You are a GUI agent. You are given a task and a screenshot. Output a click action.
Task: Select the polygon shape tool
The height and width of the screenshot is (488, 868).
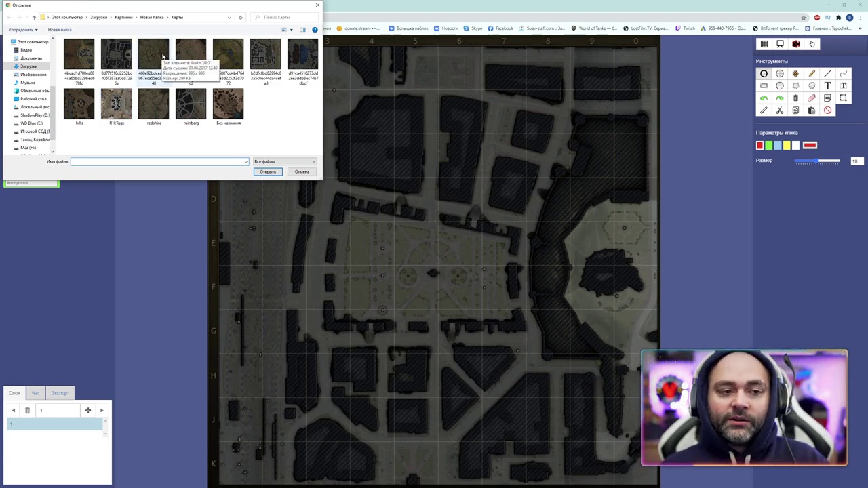(x=795, y=86)
